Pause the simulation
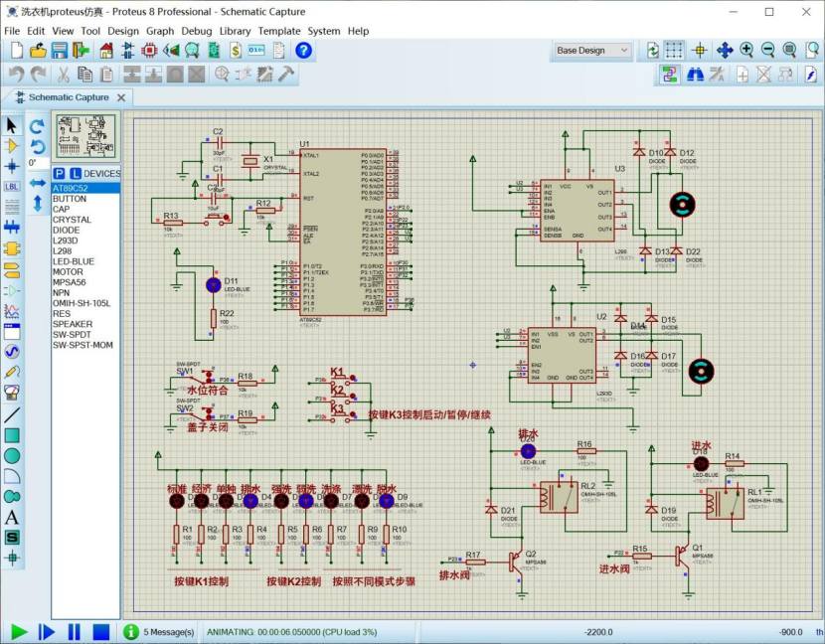The height and width of the screenshot is (644, 825). point(74,631)
